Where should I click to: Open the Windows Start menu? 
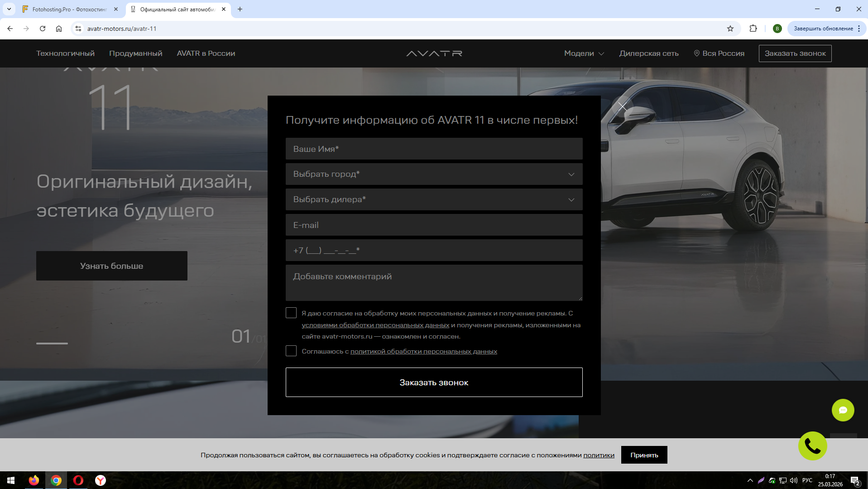[x=11, y=480]
